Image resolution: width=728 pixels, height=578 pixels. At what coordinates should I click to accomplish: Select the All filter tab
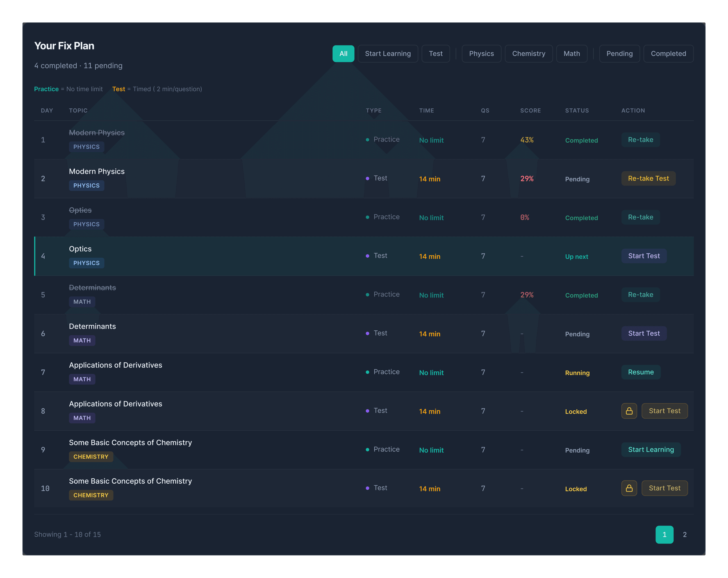click(343, 54)
